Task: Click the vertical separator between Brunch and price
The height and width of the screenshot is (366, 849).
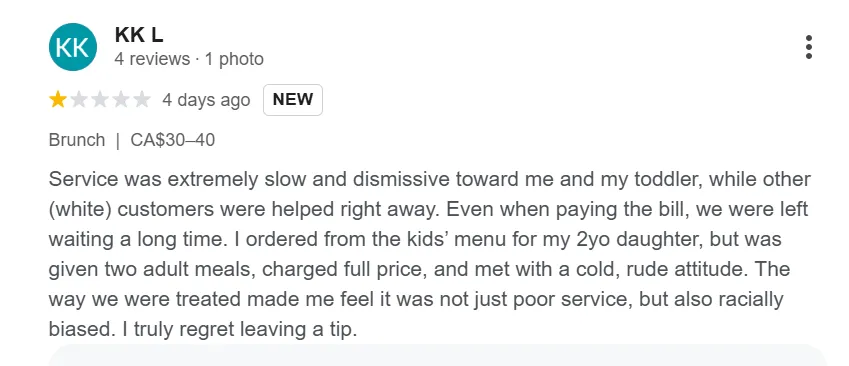Action: (117, 140)
